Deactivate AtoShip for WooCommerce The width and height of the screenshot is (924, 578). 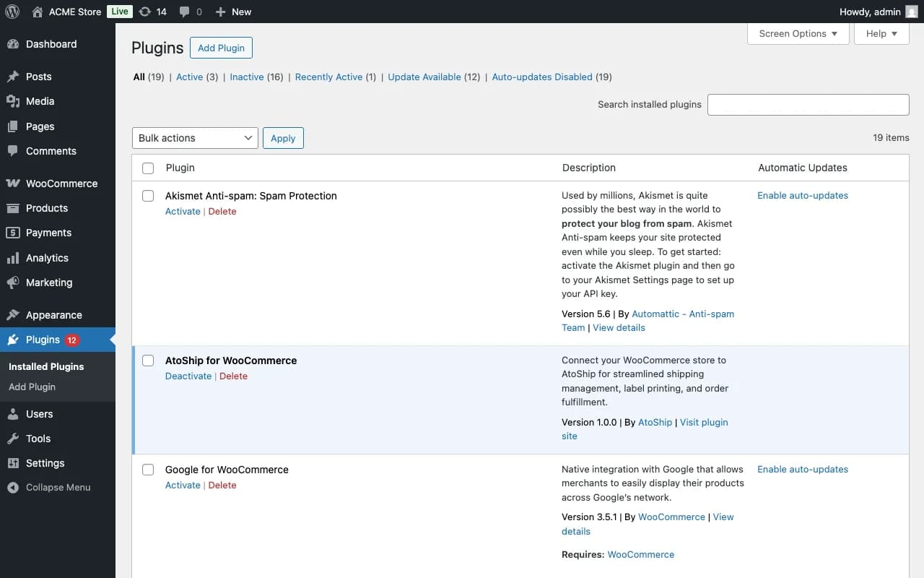[188, 376]
